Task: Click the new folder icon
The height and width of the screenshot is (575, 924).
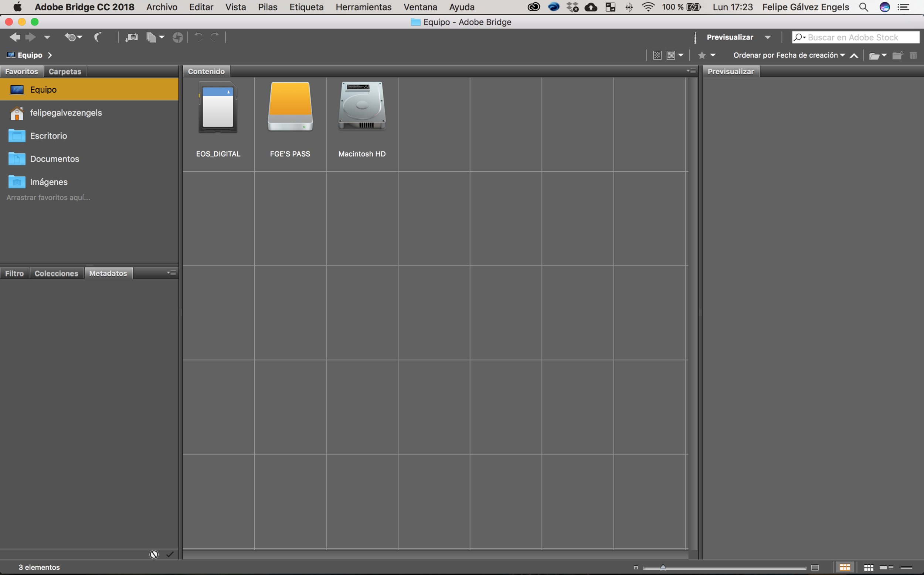Action: pos(897,55)
